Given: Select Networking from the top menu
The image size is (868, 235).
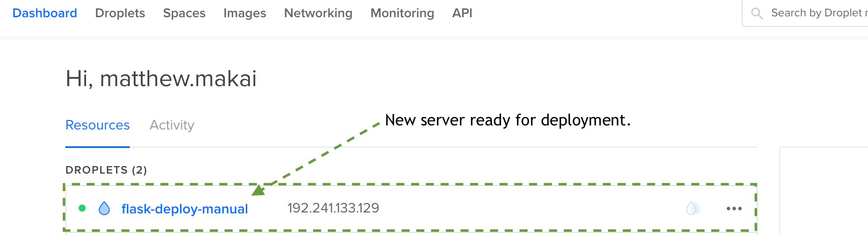Looking at the screenshot, I should (x=318, y=13).
